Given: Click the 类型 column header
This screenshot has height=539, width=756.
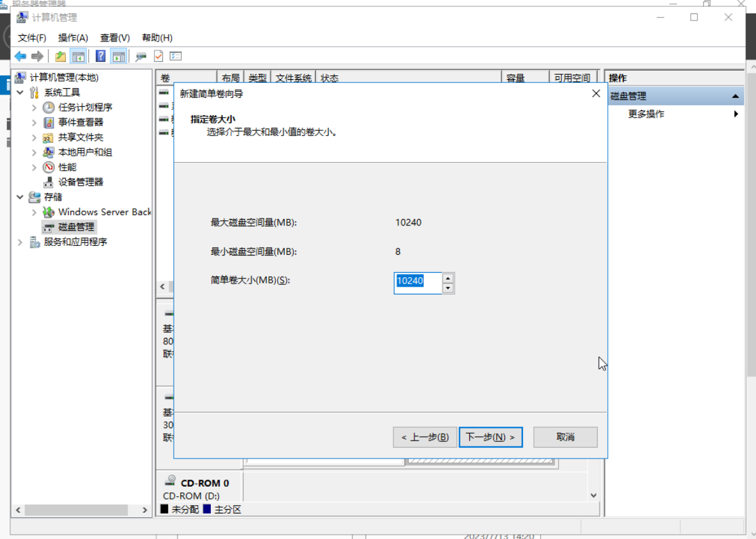Looking at the screenshot, I should (x=257, y=78).
